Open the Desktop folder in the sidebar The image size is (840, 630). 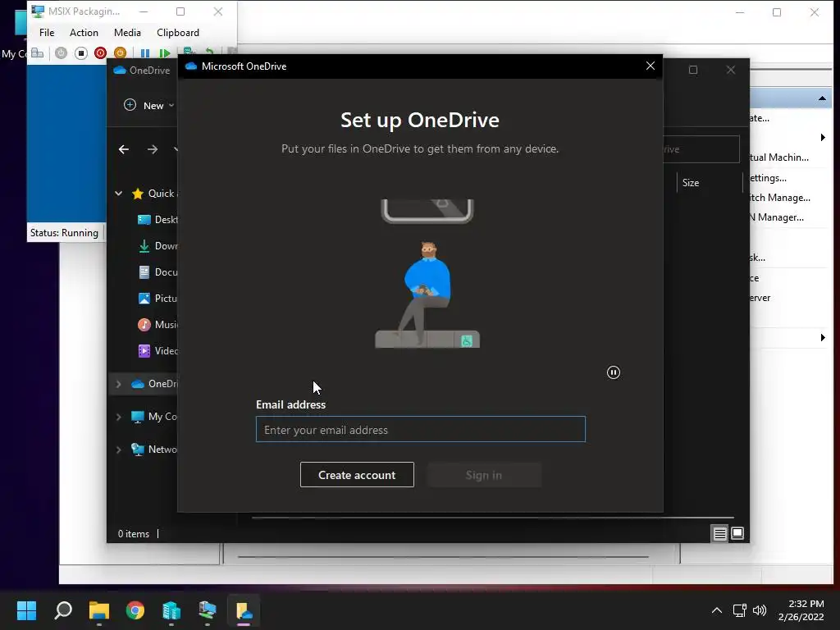pos(158,220)
